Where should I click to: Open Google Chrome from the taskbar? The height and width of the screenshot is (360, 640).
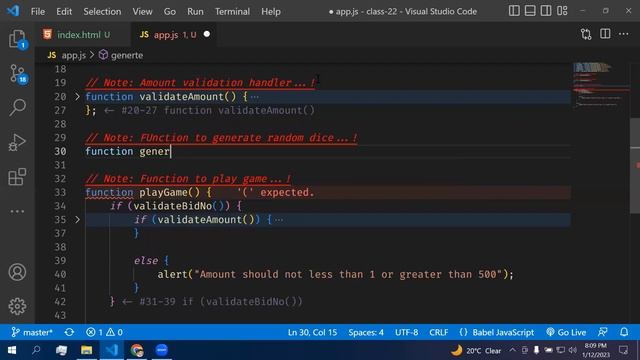point(137,350)
